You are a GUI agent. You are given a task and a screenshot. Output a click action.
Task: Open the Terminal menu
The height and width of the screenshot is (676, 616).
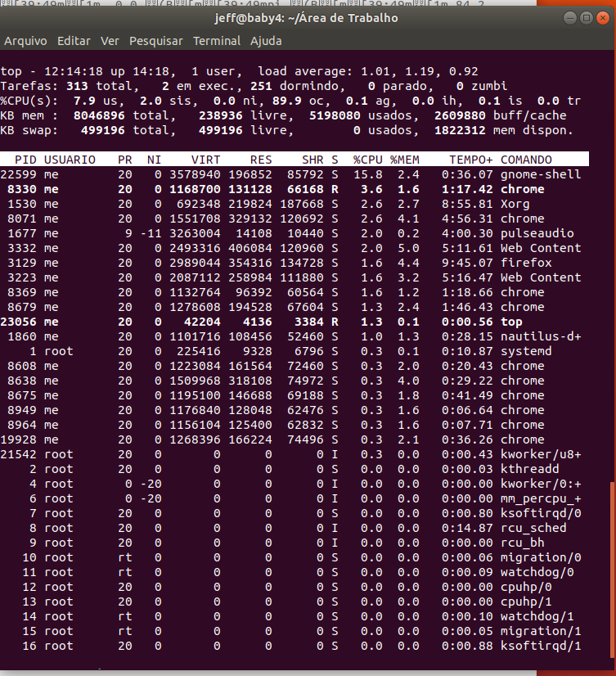pos(217,41)
